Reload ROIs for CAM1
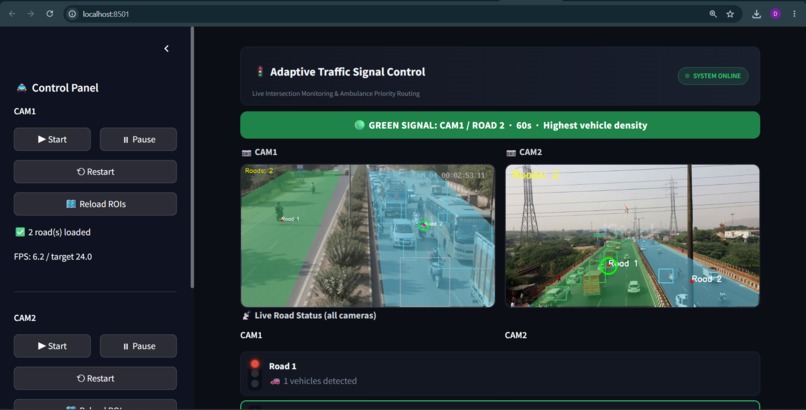The image size is (806, 410). (x=95, y=204)
